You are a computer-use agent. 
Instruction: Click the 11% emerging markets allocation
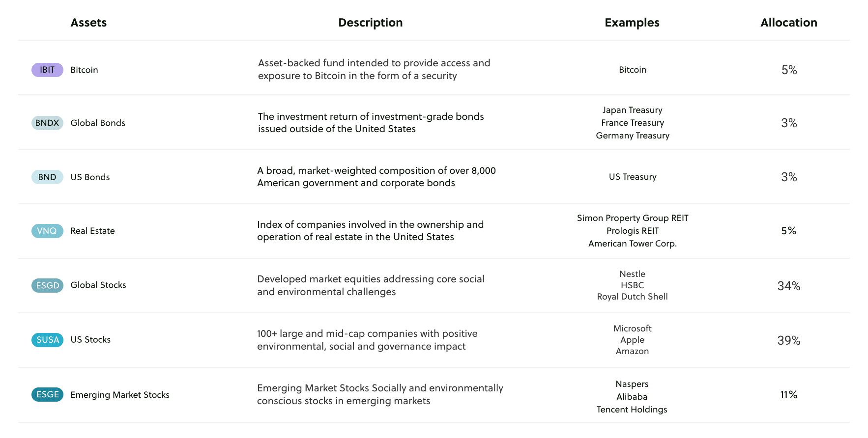tap(788, 395)
